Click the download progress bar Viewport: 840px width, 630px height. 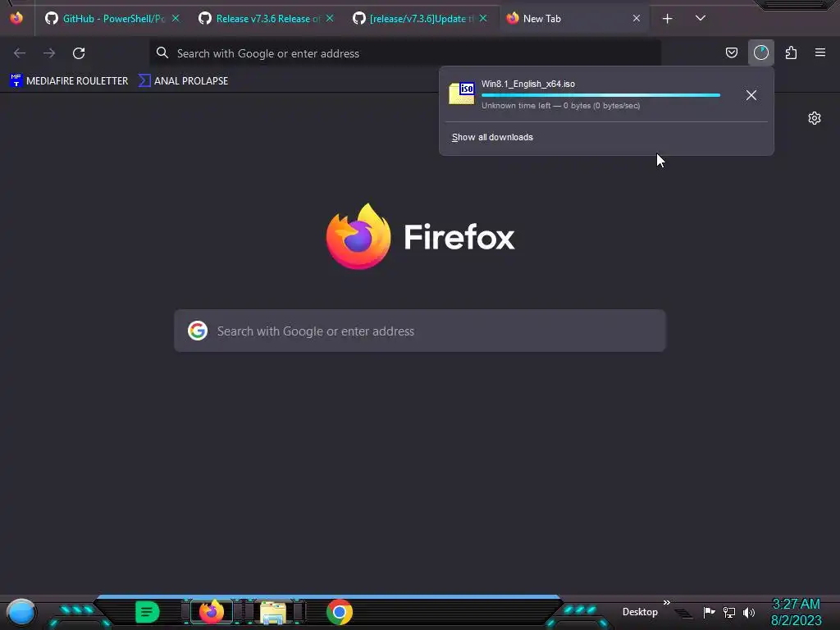click(600, 95)
